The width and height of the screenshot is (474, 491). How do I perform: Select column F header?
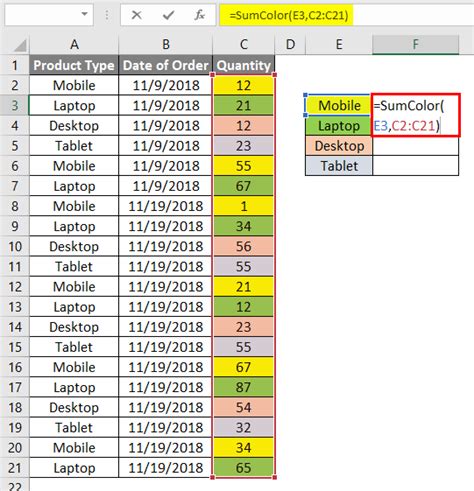pos(415,44)
